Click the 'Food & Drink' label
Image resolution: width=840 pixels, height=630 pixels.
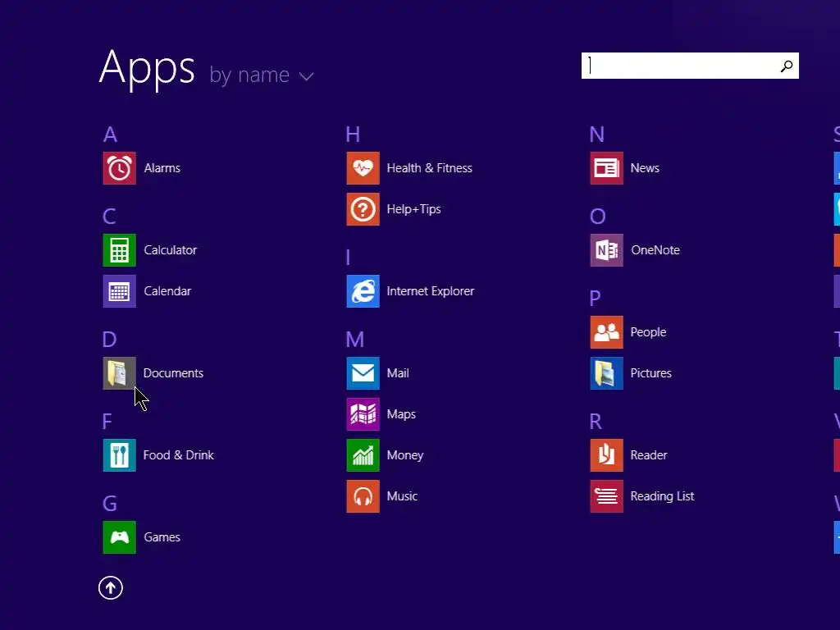(x=178, y=455)
